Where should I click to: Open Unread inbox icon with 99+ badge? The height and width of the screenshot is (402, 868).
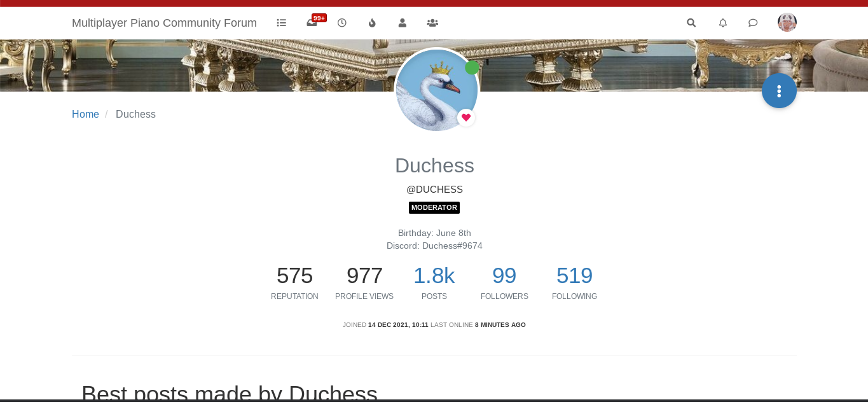pos(312,23)
